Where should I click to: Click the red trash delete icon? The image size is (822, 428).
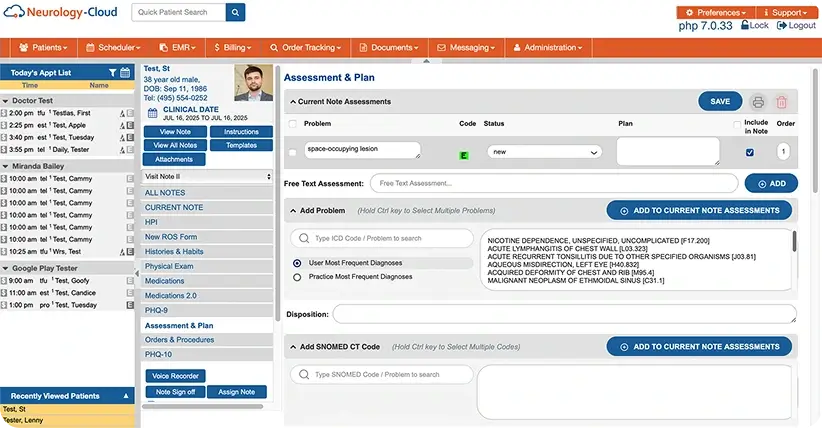pyautogui.click(x=781, y=102)
